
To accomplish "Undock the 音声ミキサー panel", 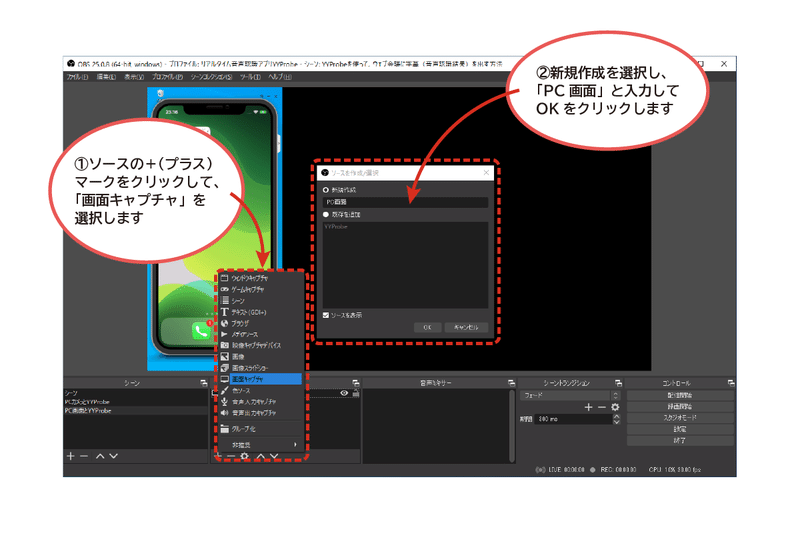I will coord(511,383).
